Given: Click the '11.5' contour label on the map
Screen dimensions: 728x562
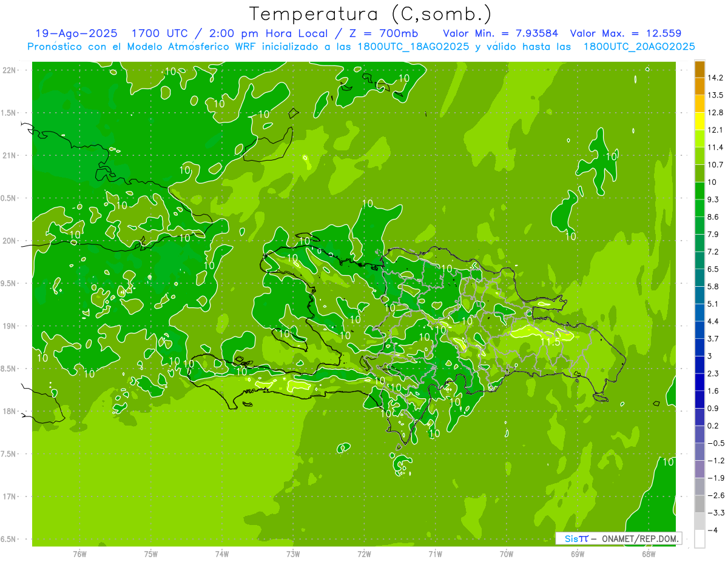Looking at the screenshot, I should pyautogui.click(x=550, y=342).
